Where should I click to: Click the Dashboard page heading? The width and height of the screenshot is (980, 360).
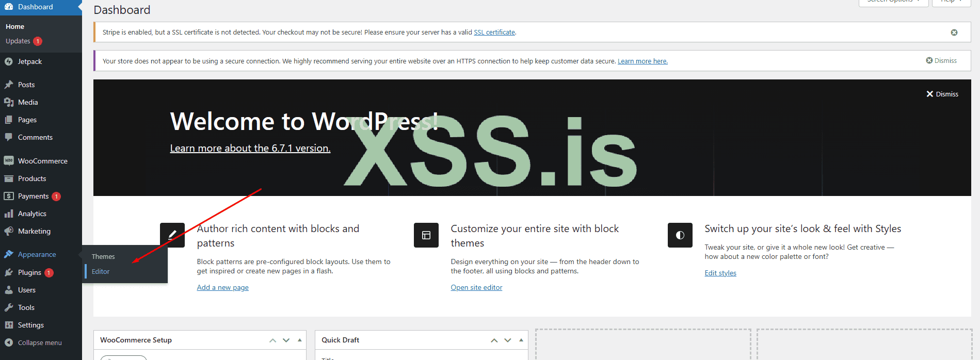click(x=122, y=10)
